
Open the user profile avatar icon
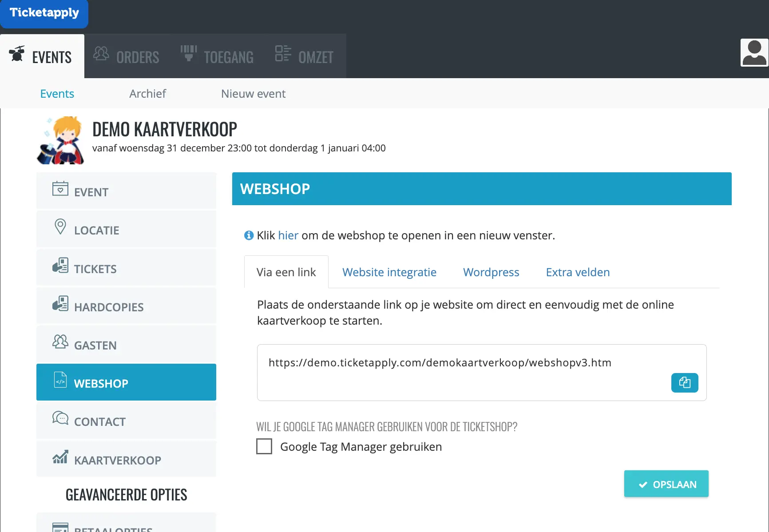[x=754, y=53]
